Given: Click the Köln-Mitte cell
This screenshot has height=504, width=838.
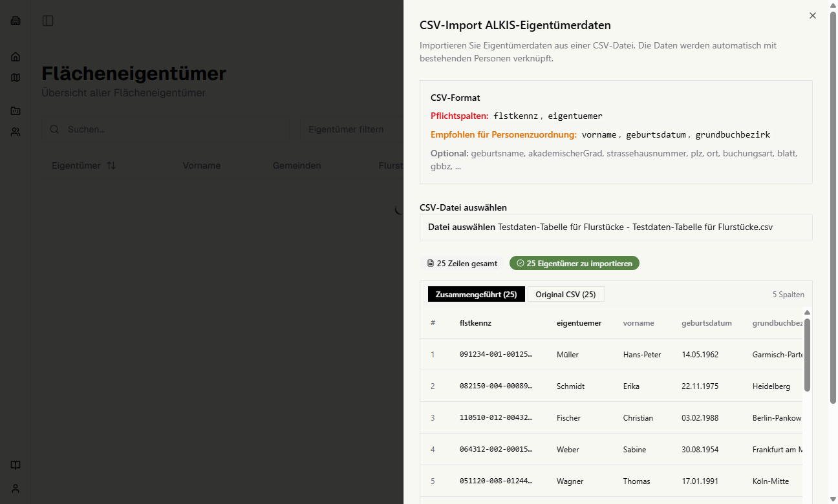Looking at the screenshot, I should [x=771, y=481].
